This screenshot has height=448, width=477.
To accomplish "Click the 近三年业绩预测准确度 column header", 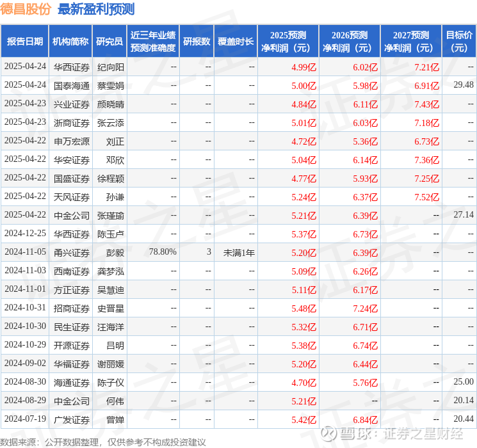I will (x=153, y=41).
